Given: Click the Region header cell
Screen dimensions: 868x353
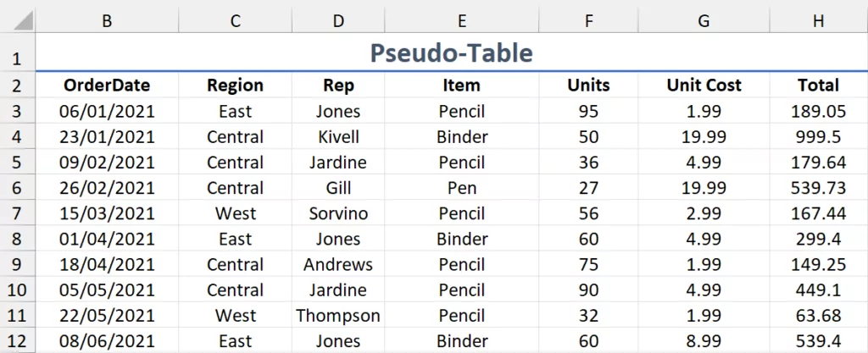Looking at the screenshot, I should [235, 85].
